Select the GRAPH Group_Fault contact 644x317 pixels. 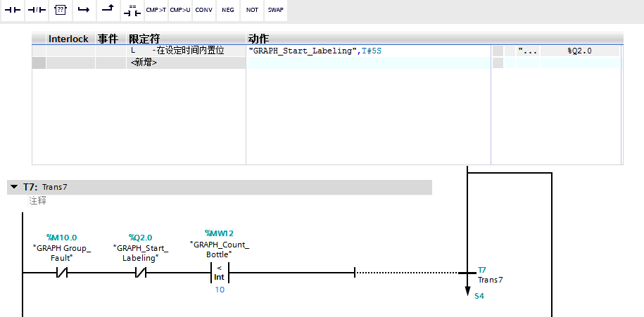pyautogui.click(x=62, y=272)
